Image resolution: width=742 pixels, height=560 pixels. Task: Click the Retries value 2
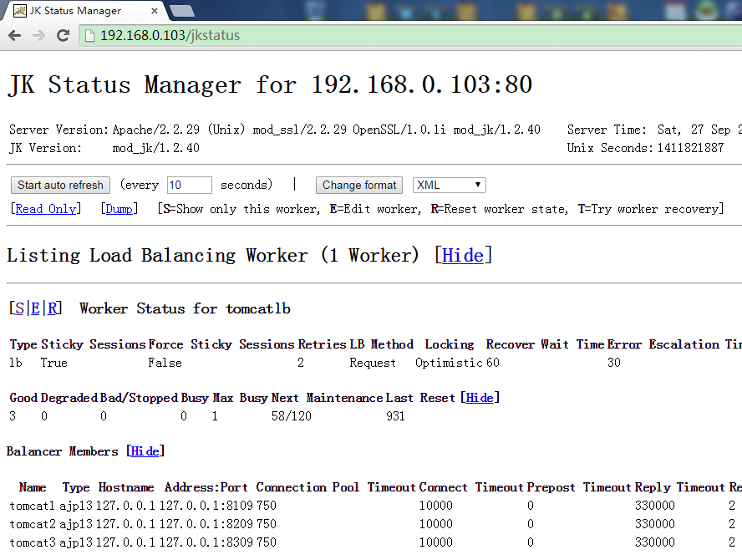[301, 363]
